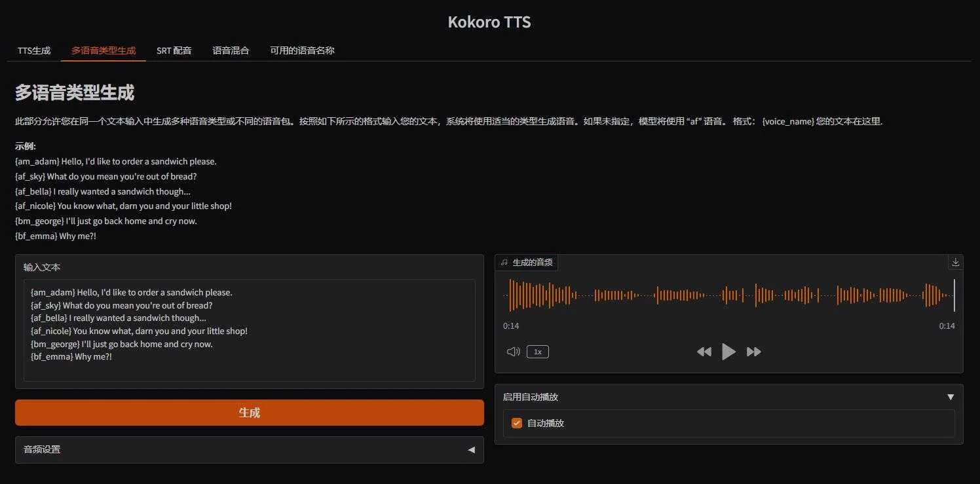Click the 生成的音频 label
This screenshot has height=484, width=980.
pos(533,262)
